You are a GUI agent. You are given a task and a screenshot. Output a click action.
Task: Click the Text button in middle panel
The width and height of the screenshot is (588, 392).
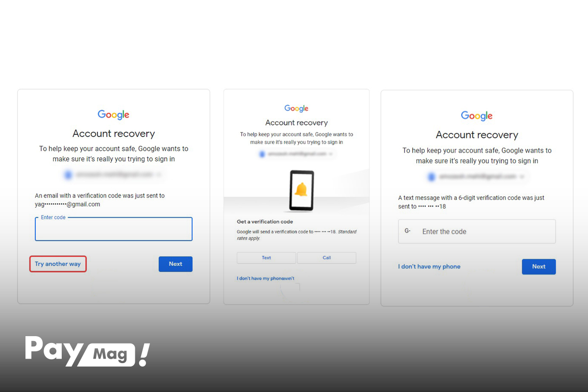coord(266,258)
